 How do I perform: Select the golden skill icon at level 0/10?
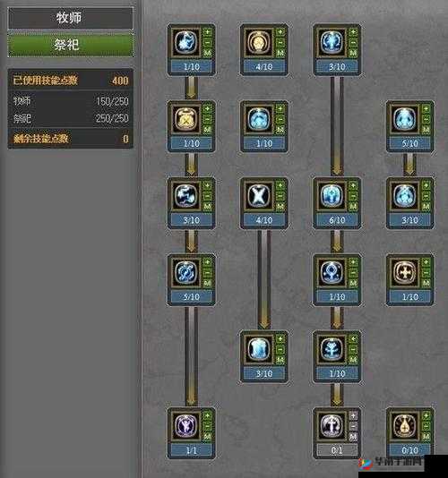pyautogui.click(x=404, y=425)
